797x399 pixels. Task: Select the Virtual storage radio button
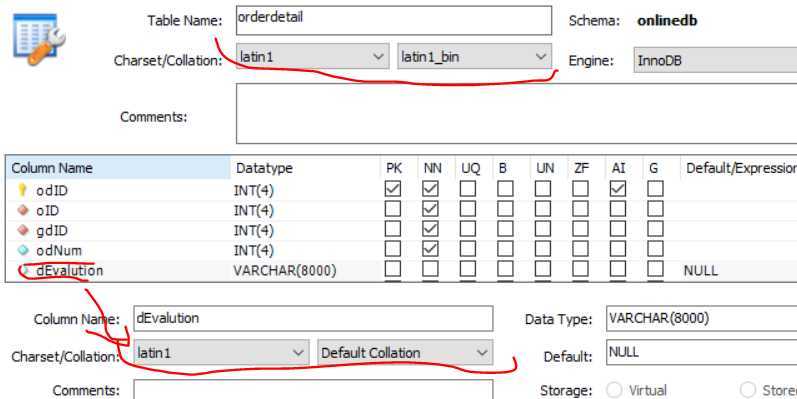pos(614,390)
